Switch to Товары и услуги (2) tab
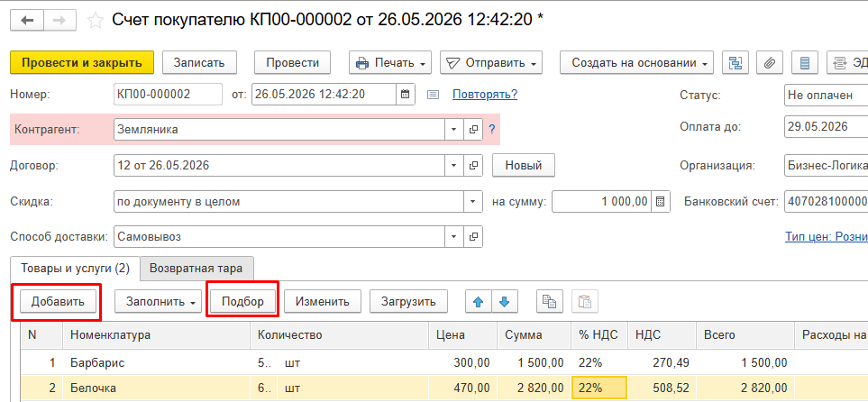The width and height of the screenshot is (868, 402). tap(75, 269)
